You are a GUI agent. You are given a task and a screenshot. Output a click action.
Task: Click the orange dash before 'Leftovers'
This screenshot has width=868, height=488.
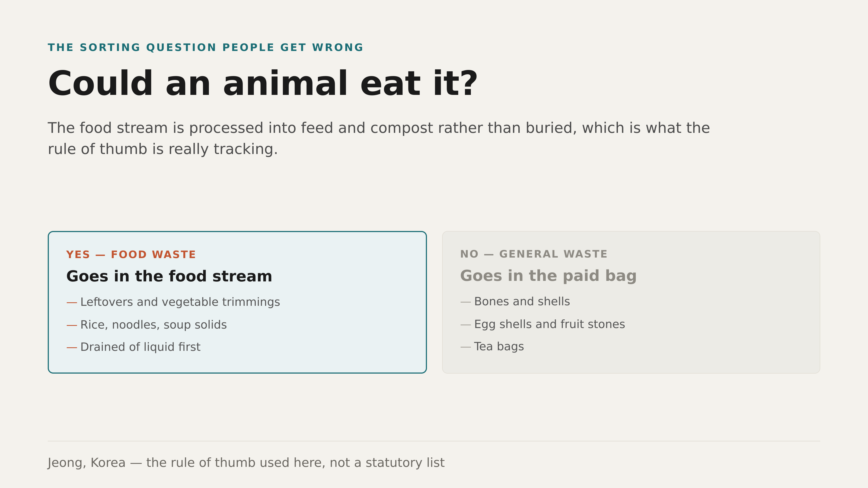[x=72, y=303]
